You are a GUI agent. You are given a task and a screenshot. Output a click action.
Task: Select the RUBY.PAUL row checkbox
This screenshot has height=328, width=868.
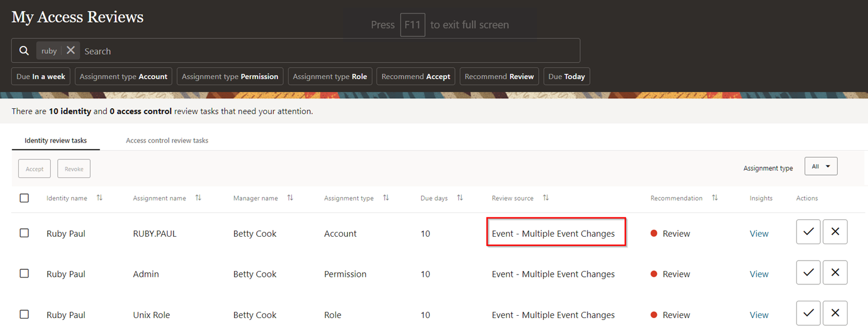click(x=24, y=233)
